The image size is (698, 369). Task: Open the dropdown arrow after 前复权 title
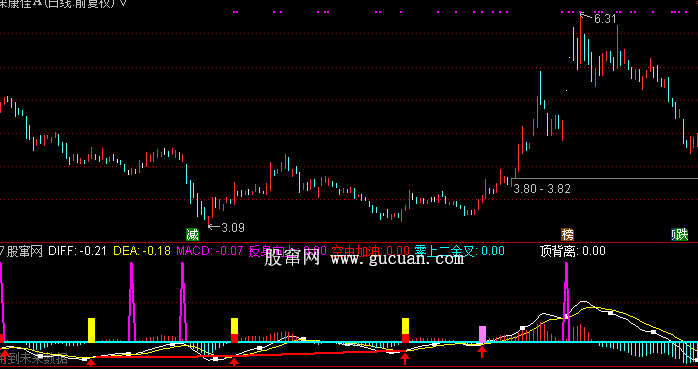tap(123, 4)
